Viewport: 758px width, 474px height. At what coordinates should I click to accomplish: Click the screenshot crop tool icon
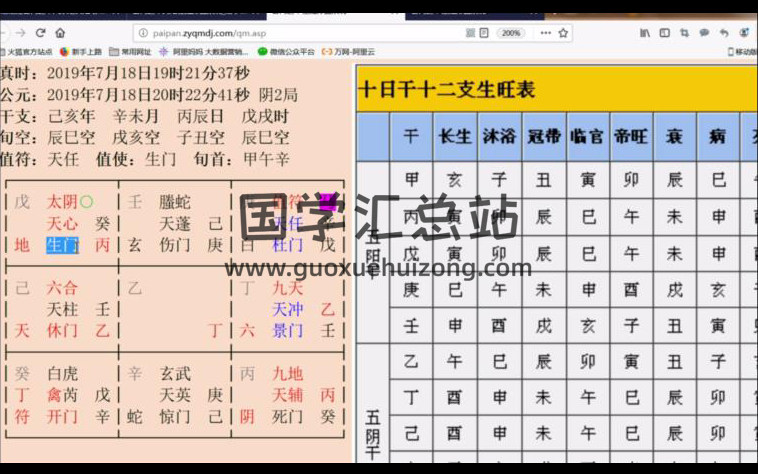pos(684,32)
